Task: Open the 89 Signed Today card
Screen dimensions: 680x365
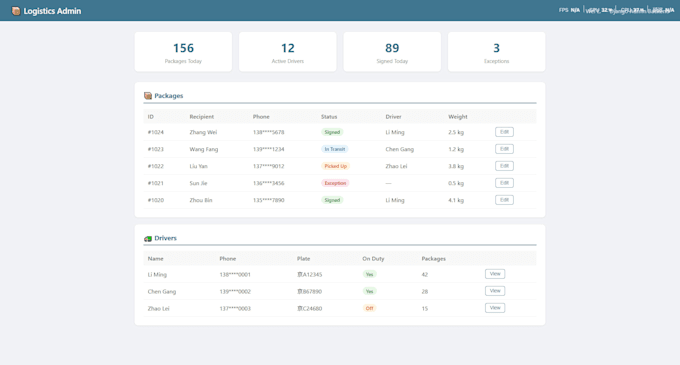Action: [x=392, y=52]
